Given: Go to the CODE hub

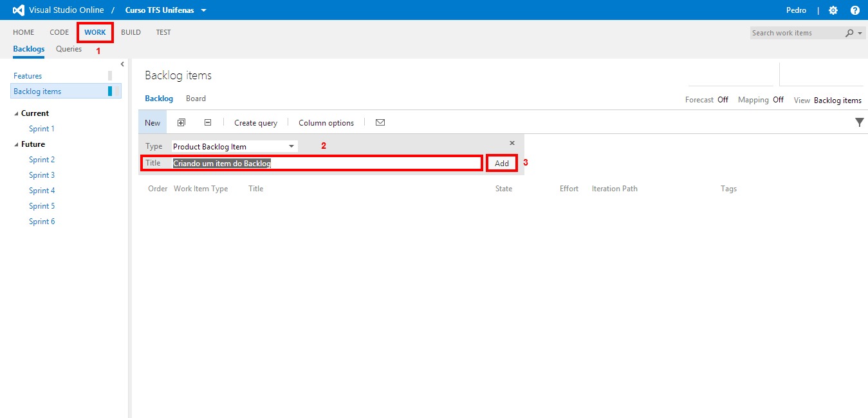Looking at the screenshot, I should pyautogui.click(x=59, y=32).
